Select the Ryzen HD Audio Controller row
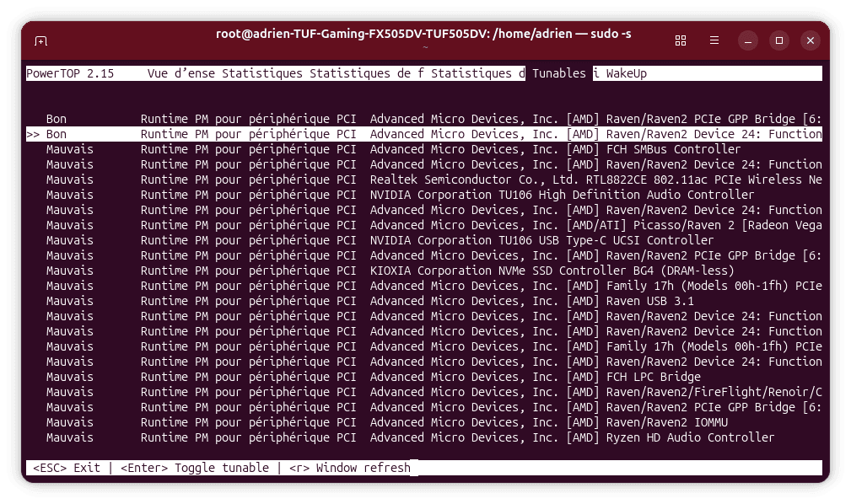The height and width of the screenshot is (504, 851). pyautogui.click(x=424, y=437)
